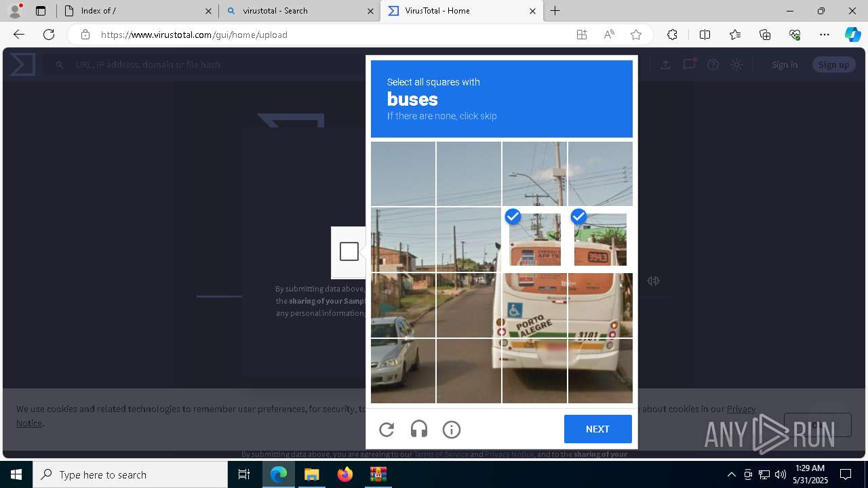
Task: Click the browser Back arrow
Action: tap(19, 35)
